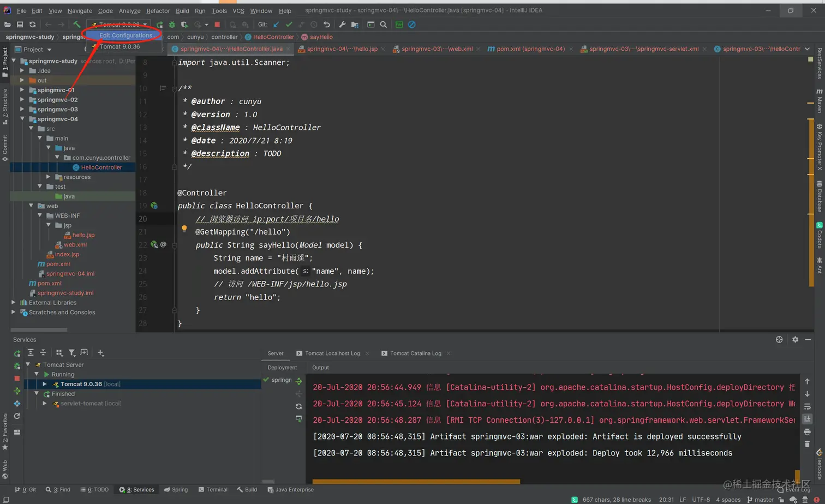
Task: Expand the springmvc-03 module folder
Action: click(22, 109)
